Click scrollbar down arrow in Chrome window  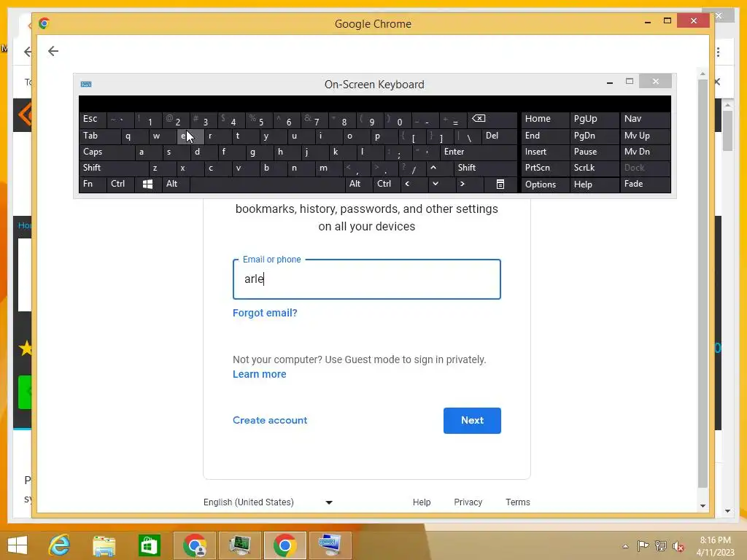(x=703, y=506)
